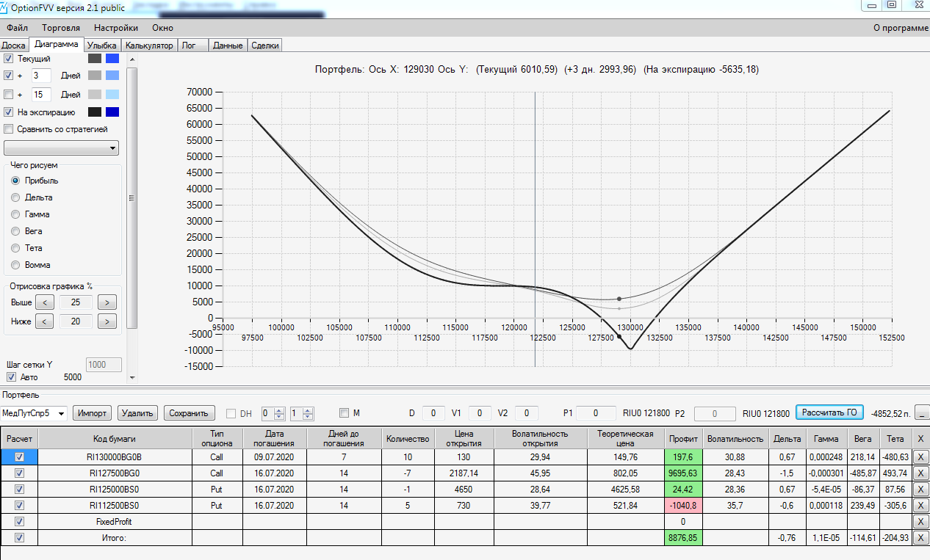Click the V1 input field
The image size is (930, 560).
(x=480, y=413)
